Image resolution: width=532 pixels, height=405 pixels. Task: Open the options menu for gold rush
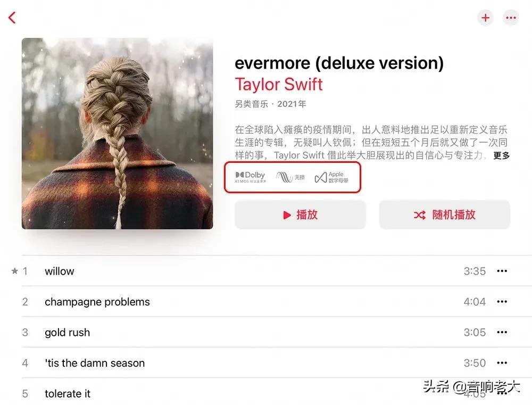[502, 332]
